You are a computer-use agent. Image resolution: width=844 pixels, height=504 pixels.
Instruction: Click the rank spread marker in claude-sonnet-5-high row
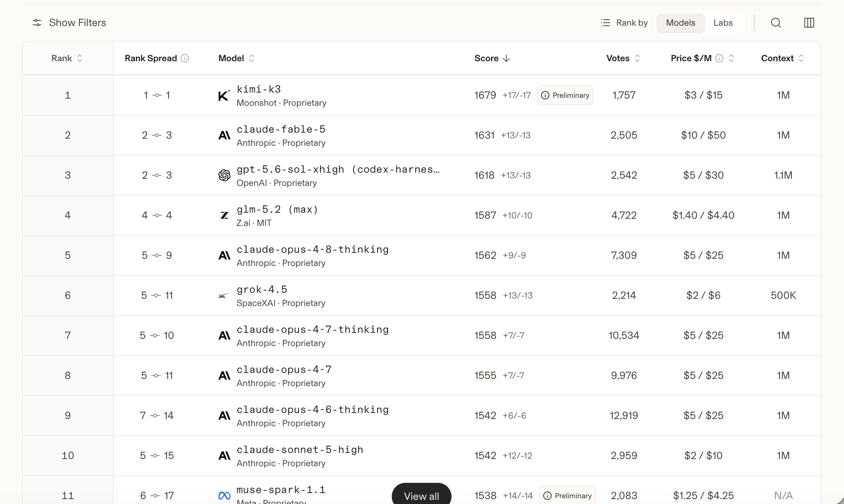pyautogui.click(x=155, y=456)
